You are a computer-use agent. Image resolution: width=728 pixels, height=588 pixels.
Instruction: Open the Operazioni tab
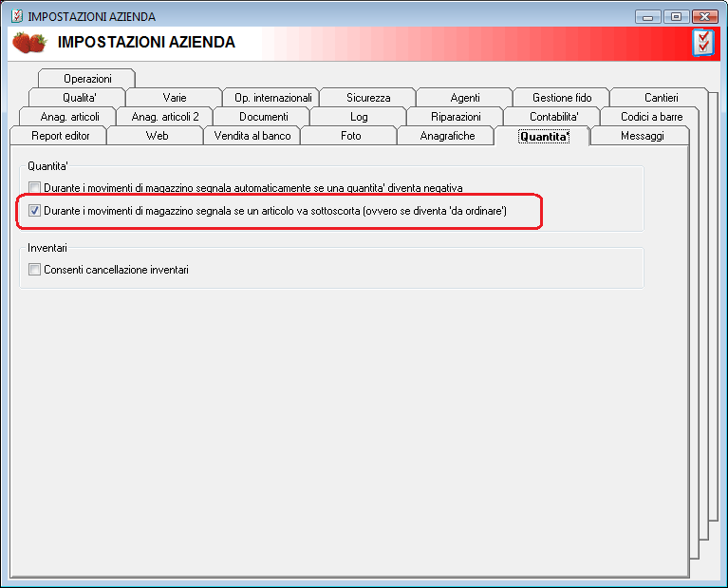pos(87,79)
